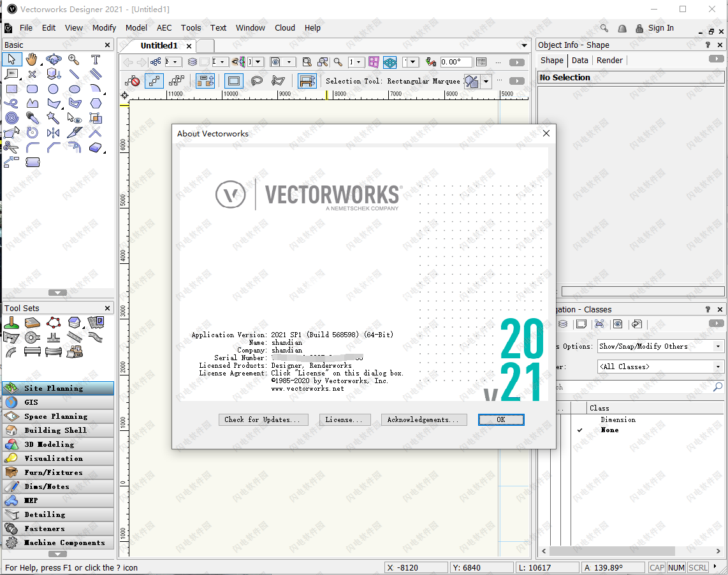The height and width of the screenshot is (575, 728).
Task: Click the License button in About dialog
Action: pos(344,419)
